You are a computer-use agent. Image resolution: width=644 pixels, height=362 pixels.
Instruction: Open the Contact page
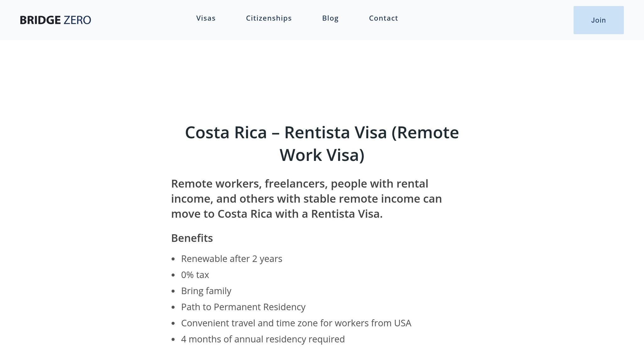[x=383, y=18]
